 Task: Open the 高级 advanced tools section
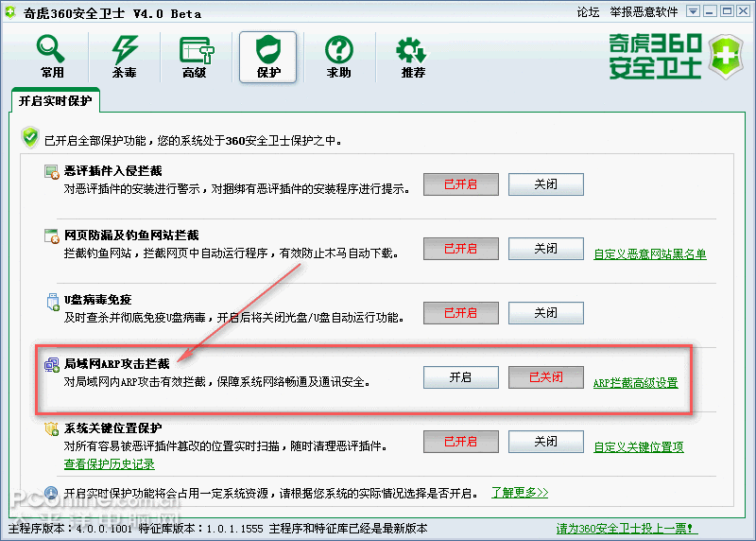point(195,57)
